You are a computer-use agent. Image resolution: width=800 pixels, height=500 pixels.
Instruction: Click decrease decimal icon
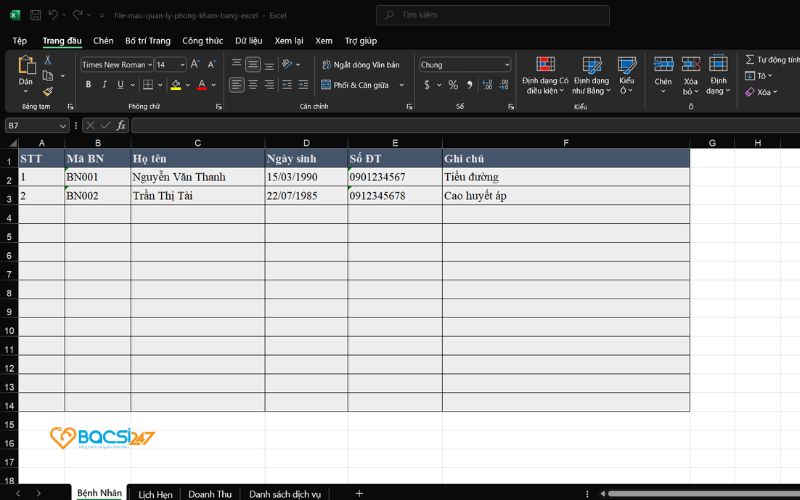(x=504, y=85)
